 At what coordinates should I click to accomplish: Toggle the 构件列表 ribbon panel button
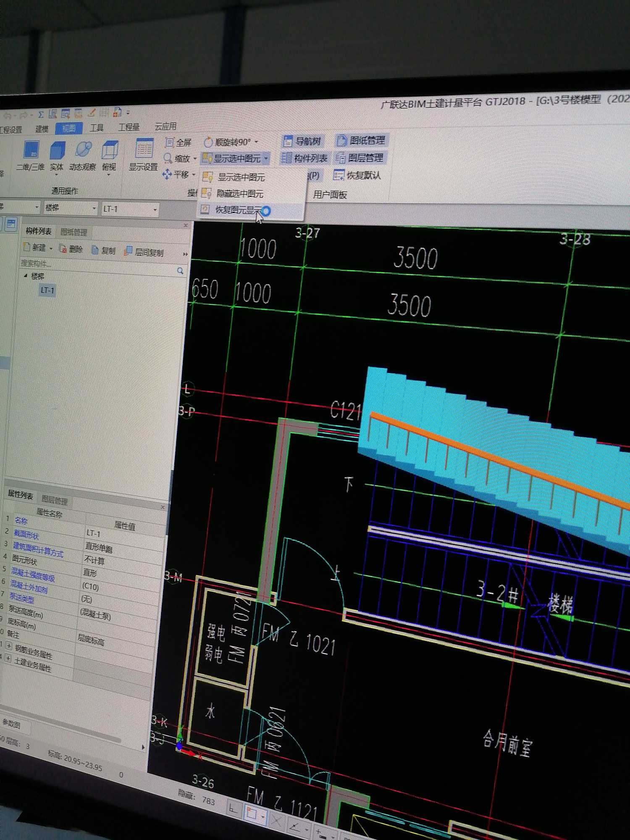tap(305, 158)
